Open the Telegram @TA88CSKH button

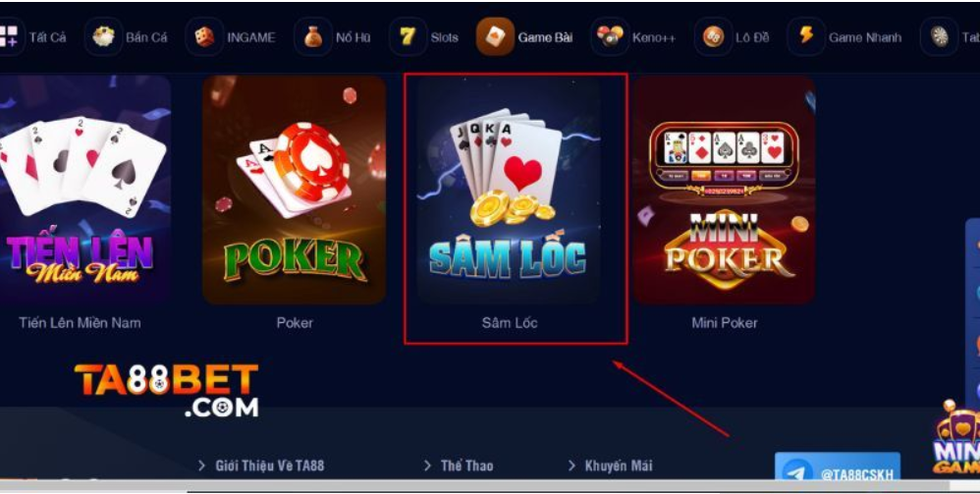pyautogui.click(x=838, y=467)
